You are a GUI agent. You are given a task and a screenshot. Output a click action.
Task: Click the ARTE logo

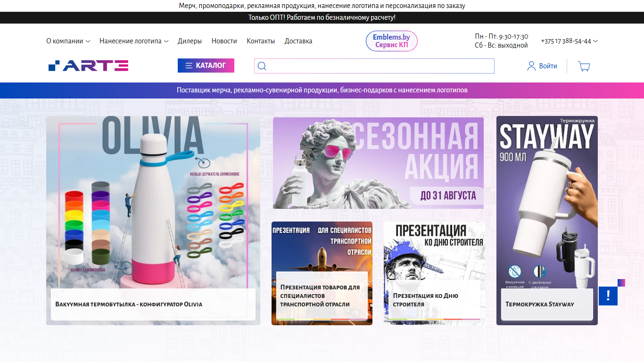(88, 66)
